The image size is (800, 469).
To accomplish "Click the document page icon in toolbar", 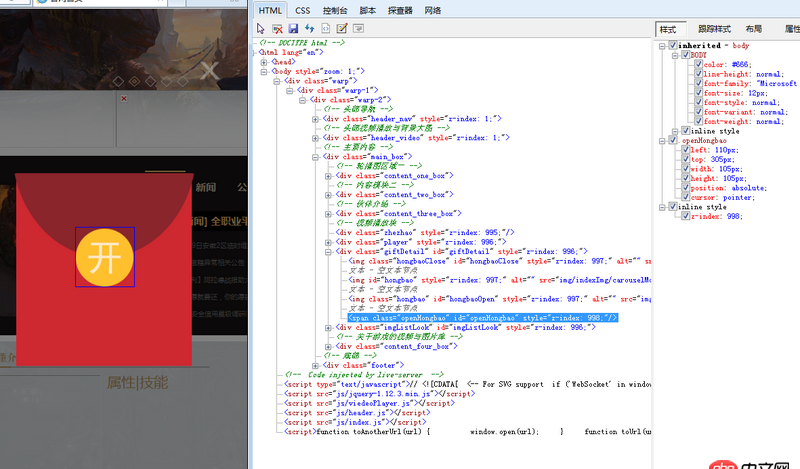I will coord(326,28).
